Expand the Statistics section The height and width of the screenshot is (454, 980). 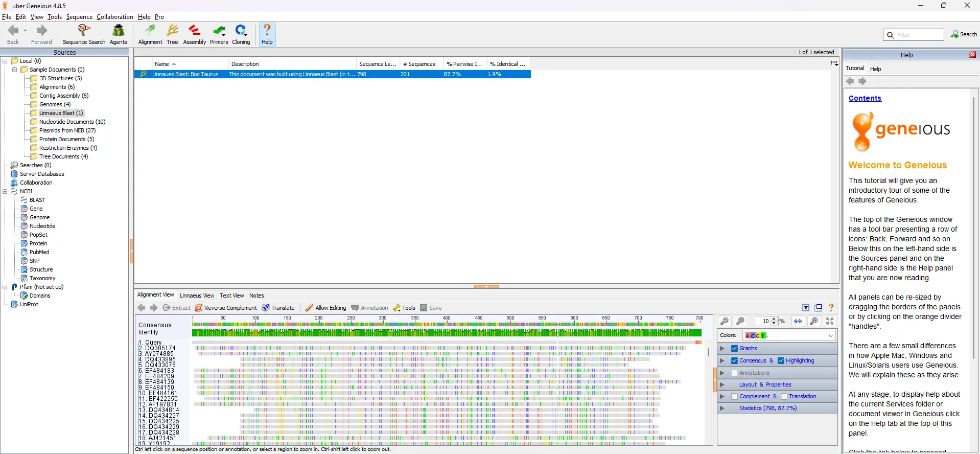(722, 408)
